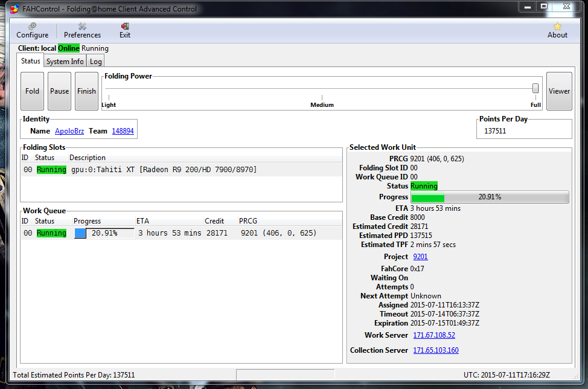Select folding slot 00 Tahiti XT row
The width and height of the screenshot is (588, 389).
163,170
